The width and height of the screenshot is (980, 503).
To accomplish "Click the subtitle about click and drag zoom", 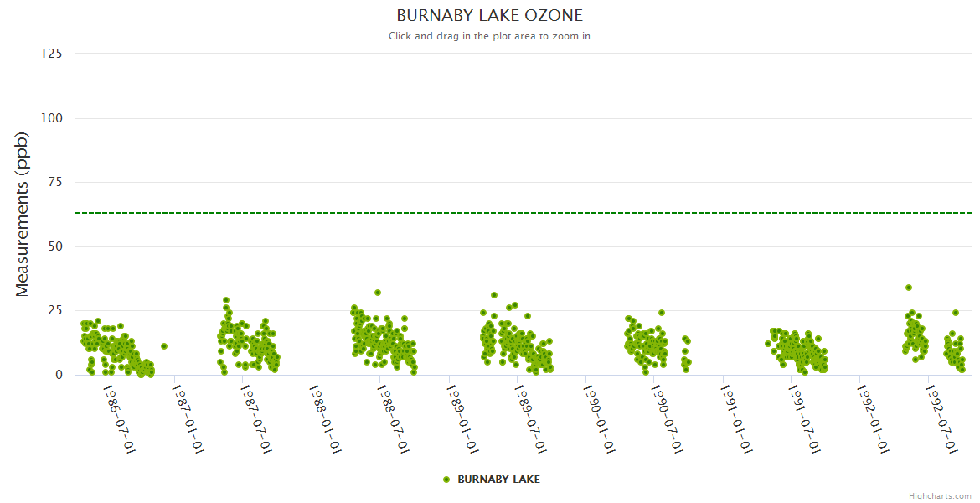I will click(489, 36).
